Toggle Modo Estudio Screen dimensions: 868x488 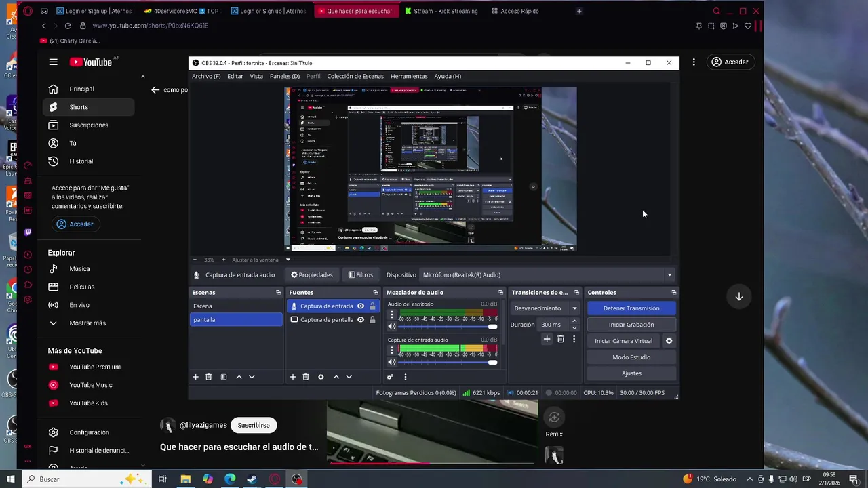tap(631, 357)
